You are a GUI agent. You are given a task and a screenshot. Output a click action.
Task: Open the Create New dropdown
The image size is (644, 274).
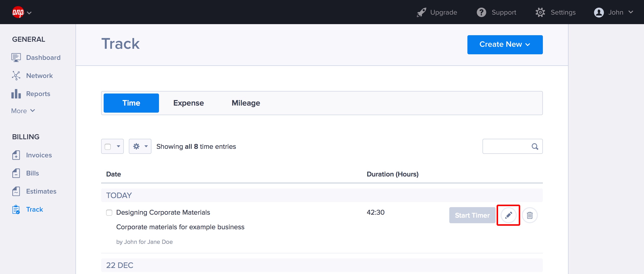505,44
